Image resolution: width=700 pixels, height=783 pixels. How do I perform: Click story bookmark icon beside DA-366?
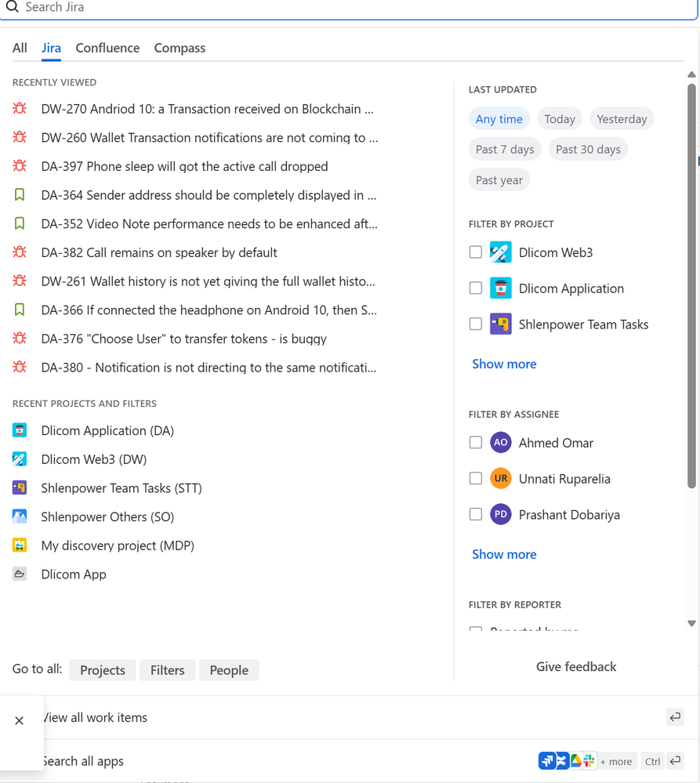20,310
